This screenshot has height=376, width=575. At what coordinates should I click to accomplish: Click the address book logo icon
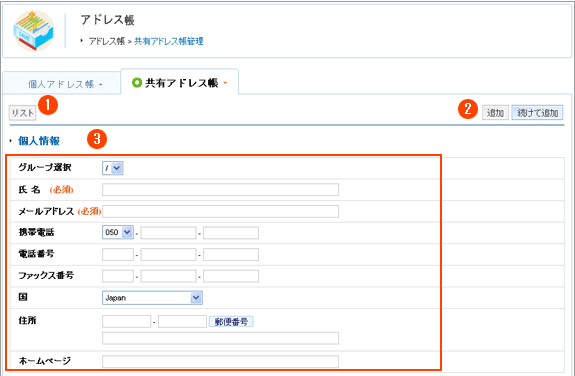pos(34,30)
